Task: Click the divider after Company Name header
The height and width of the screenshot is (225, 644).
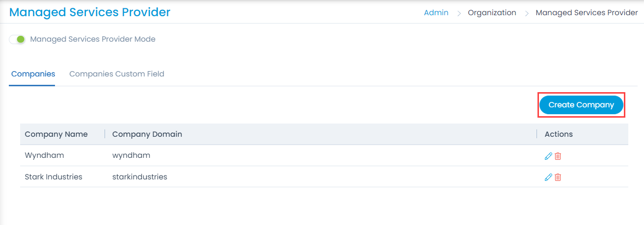Action: click(105, 134)
